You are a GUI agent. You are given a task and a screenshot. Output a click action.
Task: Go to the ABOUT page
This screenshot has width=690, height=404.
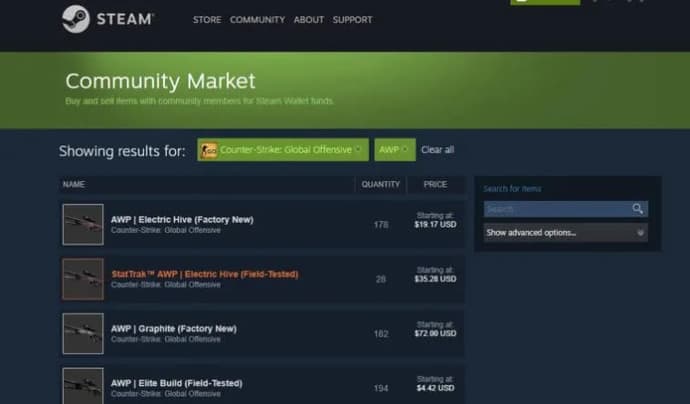point(308,20)
